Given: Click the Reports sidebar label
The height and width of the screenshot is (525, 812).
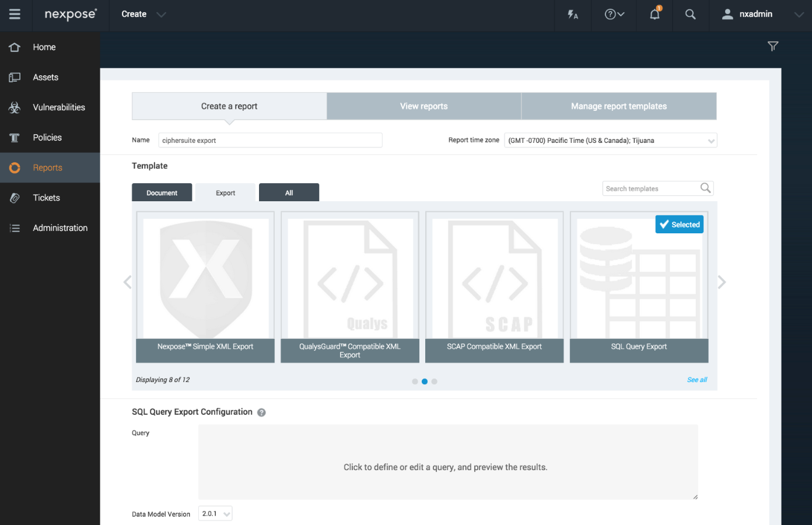Looking at the screenshot, I should click(47, 168).
